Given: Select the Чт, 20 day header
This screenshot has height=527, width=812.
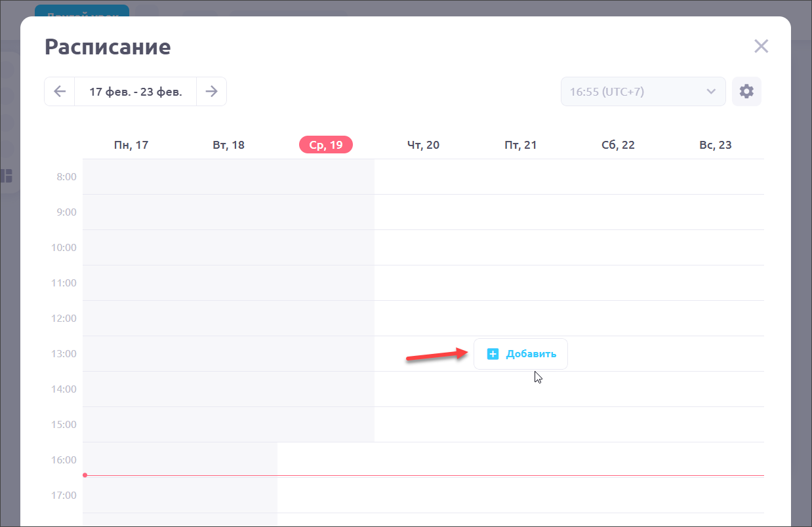Looking at the screenshot, I should [x=423, y=145].
